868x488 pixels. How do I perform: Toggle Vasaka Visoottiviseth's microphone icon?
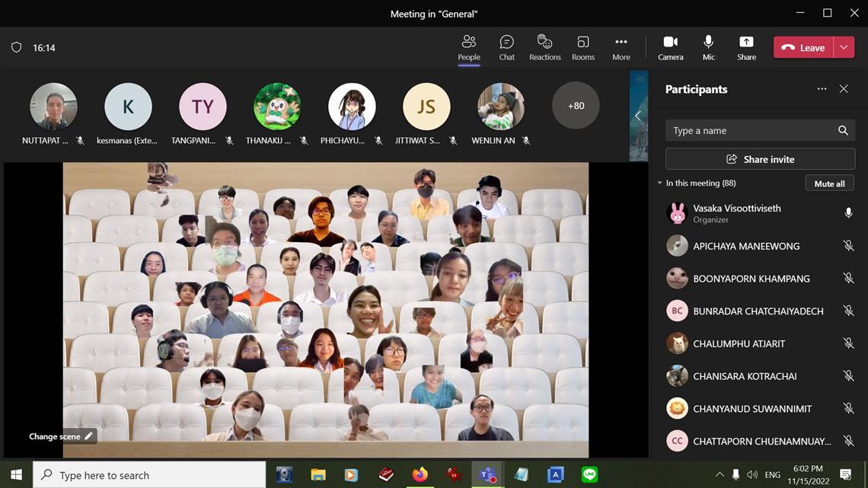coord(848,214)
